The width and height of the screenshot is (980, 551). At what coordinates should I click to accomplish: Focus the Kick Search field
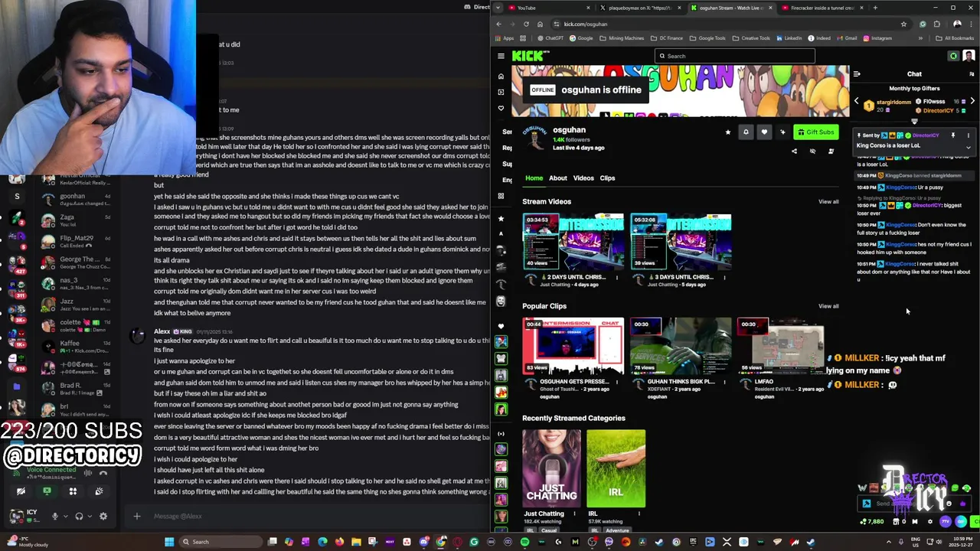[x=735, y=56]
